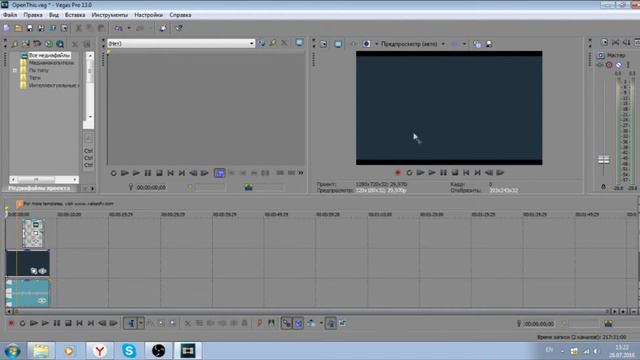Open the Auto ripple mode dropdown arrow
This screenshot has height=360, width=640.
click(321, 323)
